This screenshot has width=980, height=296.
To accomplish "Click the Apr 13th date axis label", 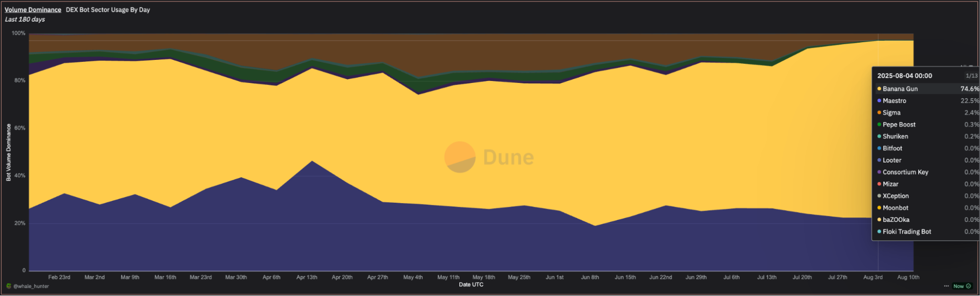I will [307, 277].
